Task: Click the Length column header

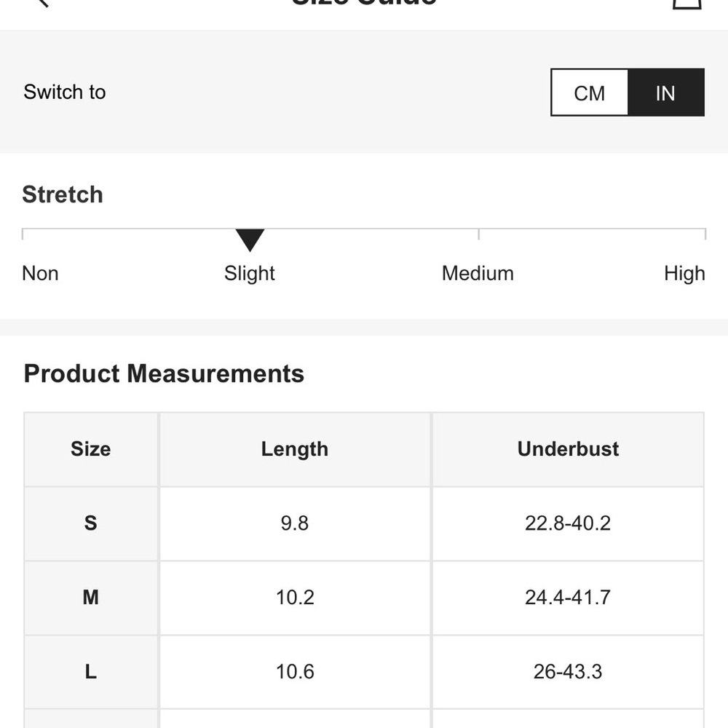Action: click(295, 449)
